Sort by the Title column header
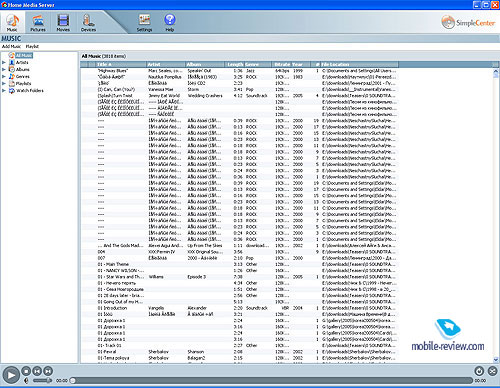 (x=121, y=64)
